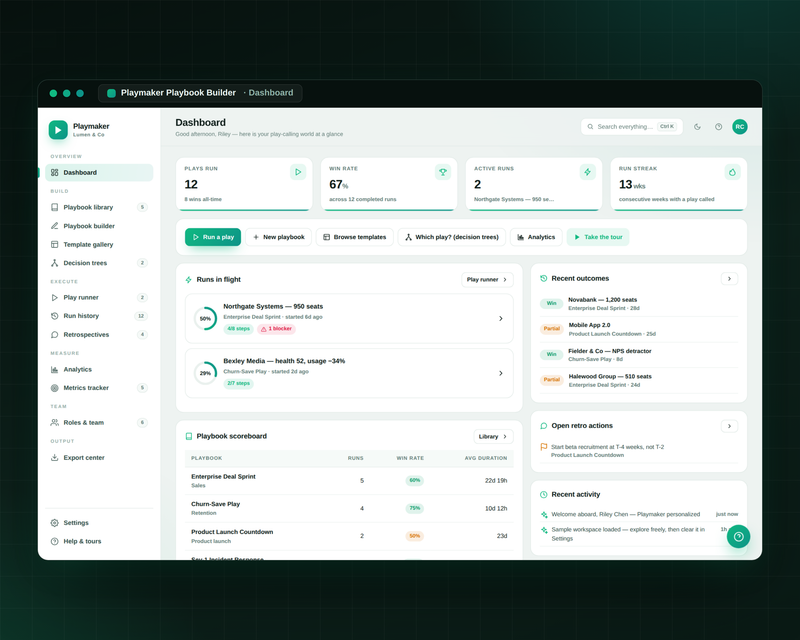This screenshot has height=640, width=800.
Task: Click the header help circle icon
Action: point(718,127)
